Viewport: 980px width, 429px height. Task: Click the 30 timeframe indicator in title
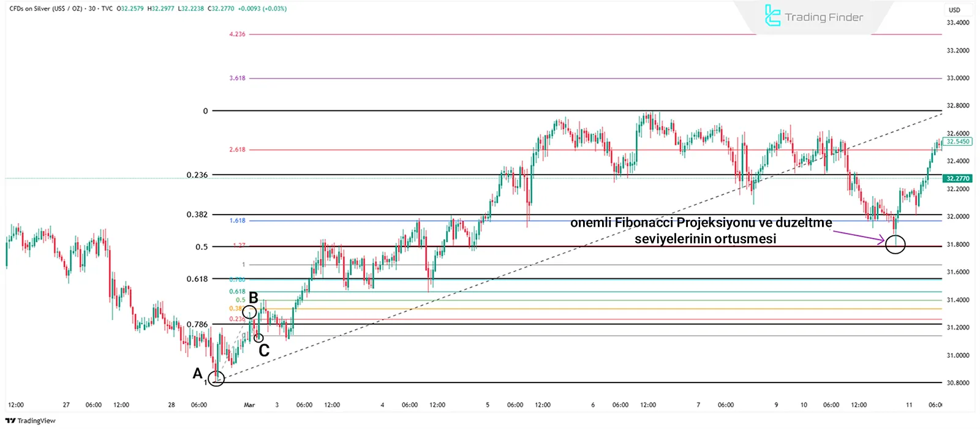92,9
